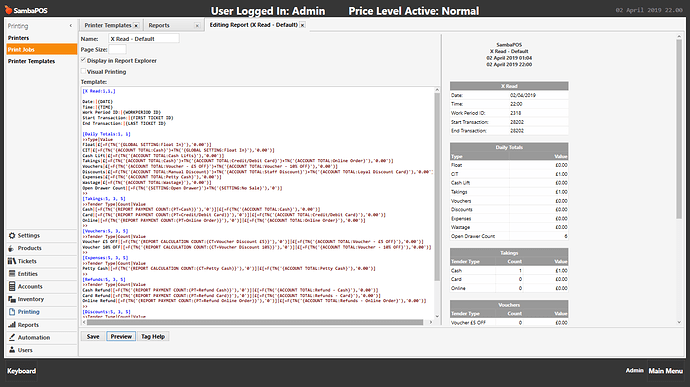Select the Printing page icon

[x=12, y=312]
